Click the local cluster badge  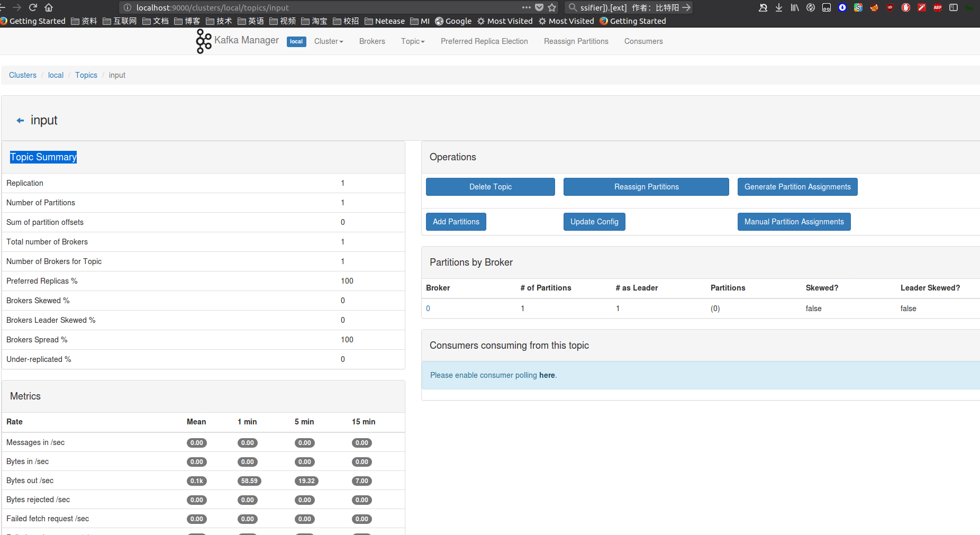tap(296, 42)
